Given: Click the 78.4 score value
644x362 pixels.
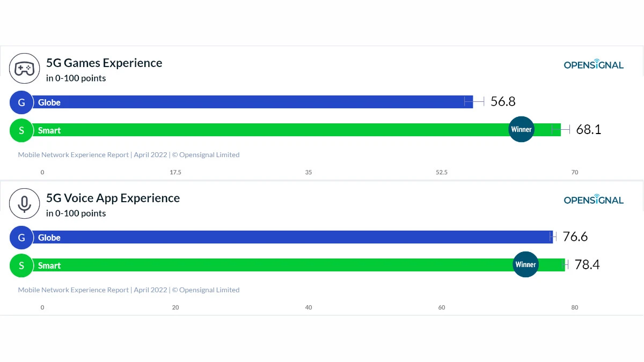Looking at the screenshot, I should (x=587, y=264).
